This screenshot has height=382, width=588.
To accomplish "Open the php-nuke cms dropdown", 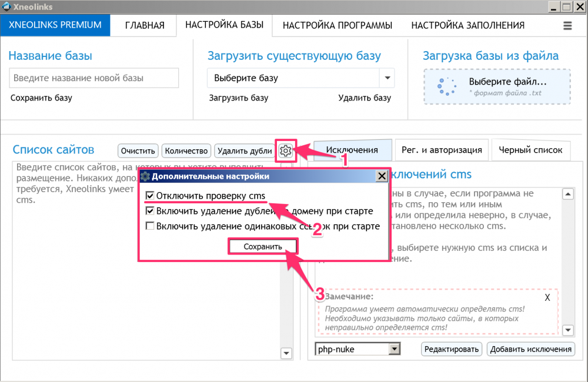I will 394,349.
